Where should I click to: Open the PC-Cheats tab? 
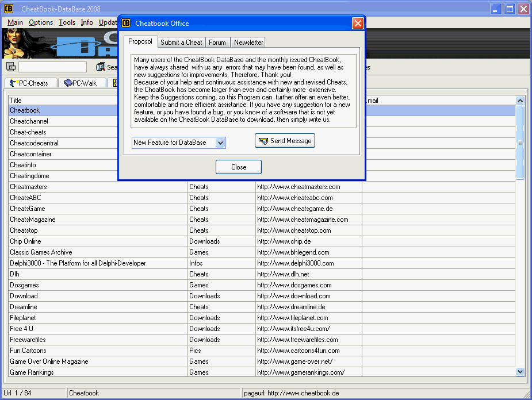[x=30, y=83]
